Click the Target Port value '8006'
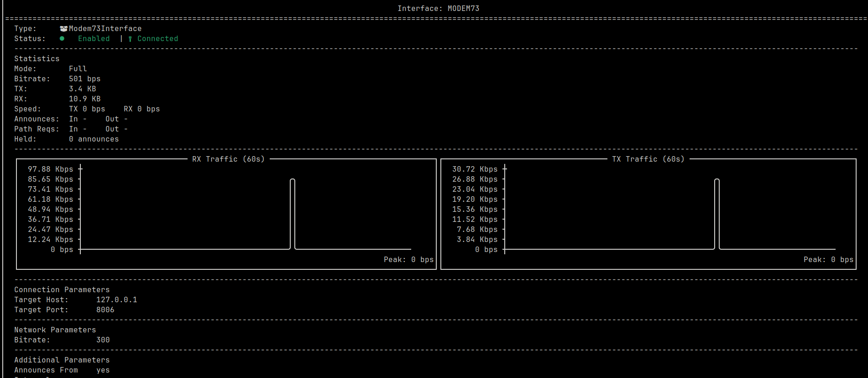The width and height of the screenshot is (868, 378). (105, 310)
